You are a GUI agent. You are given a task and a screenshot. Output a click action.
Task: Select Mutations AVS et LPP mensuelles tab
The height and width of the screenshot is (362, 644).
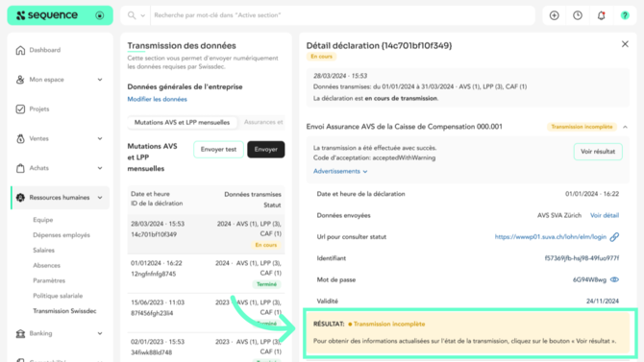click(x=182, y=122)
